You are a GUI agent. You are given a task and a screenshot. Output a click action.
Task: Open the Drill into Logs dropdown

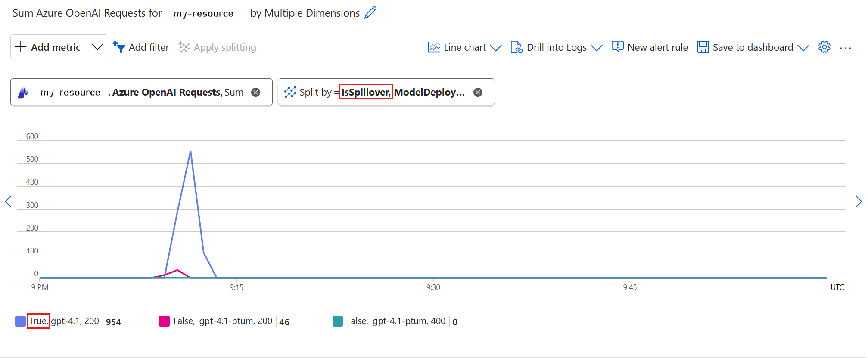(x=556, y=47)
